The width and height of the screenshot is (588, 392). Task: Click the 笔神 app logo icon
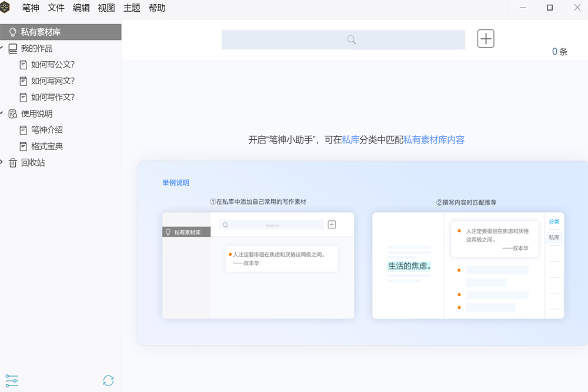pyautogui.click(x=5, y=8)
